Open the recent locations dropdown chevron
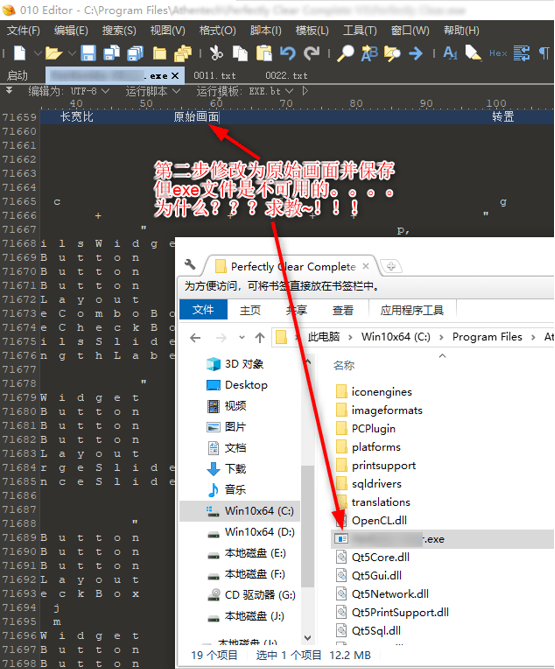 [242, 337]
